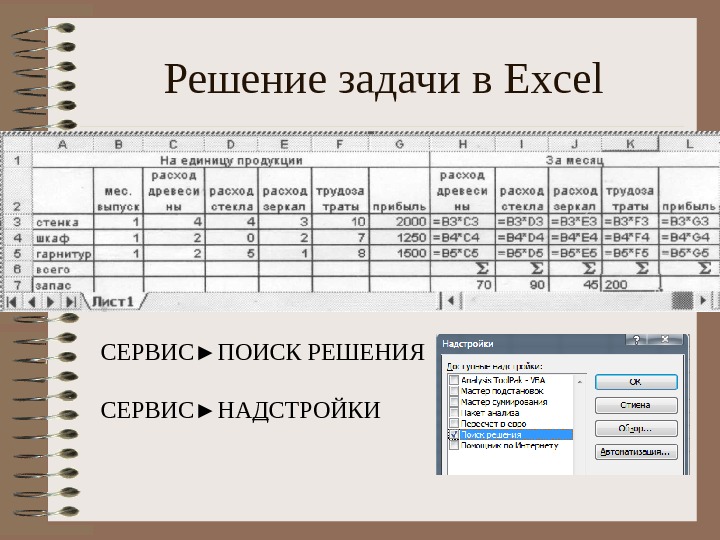Viewport: 720px width, 540px height.
Task: Select the cell labeled стенка
Action: pyautogui.click(x=62, y=222)
